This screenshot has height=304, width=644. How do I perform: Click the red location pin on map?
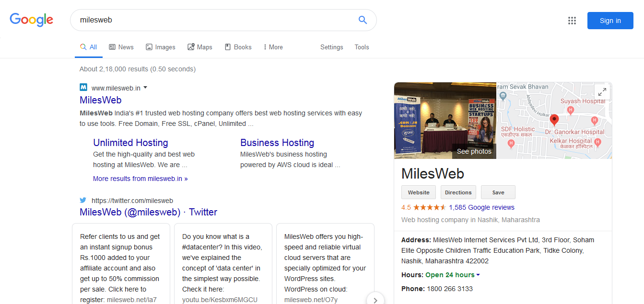(x=554, y=120)
